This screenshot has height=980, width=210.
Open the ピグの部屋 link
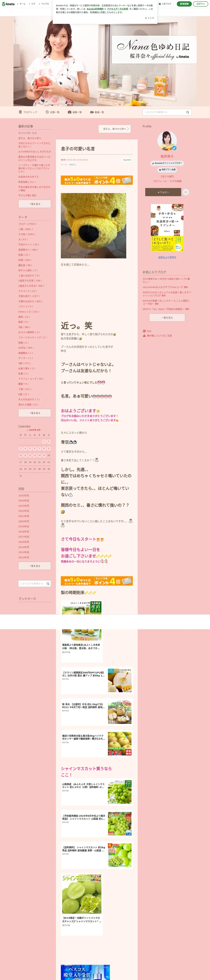click(176, 181)
